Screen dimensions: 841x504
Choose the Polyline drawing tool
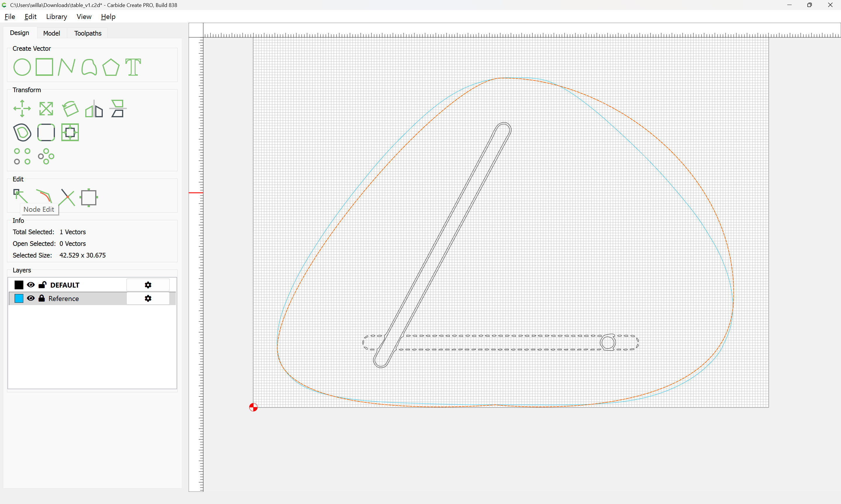coord(67,67)
